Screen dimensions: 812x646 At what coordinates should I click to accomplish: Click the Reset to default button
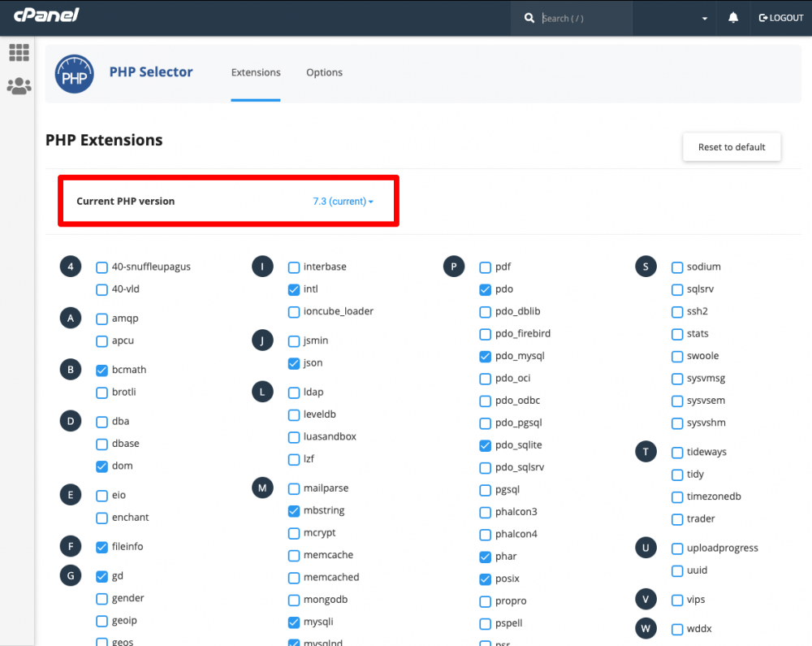[731, 147]
